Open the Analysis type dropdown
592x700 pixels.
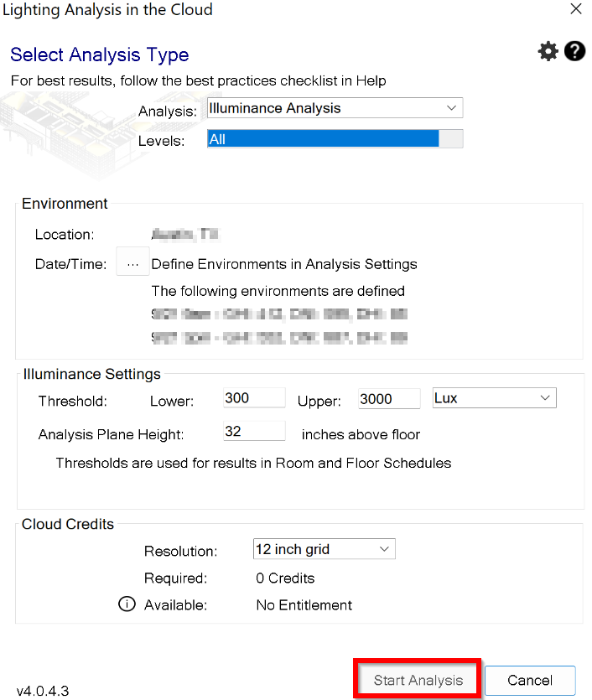(453, 107)
